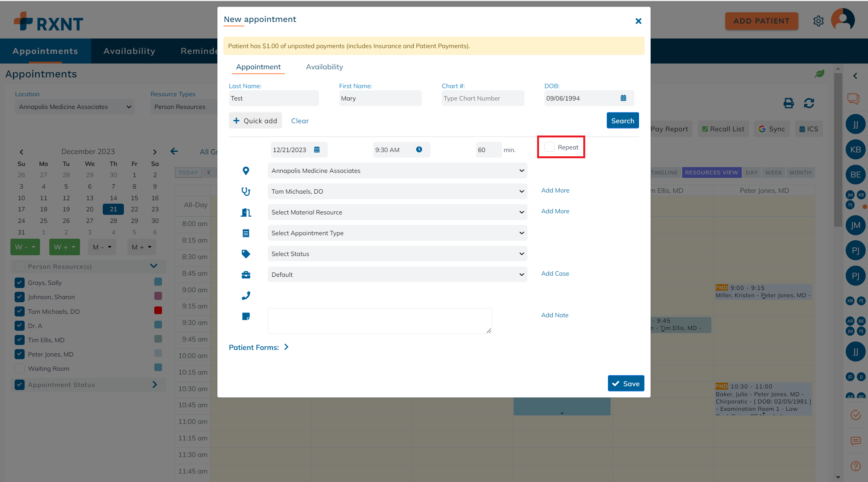Click the Search button

[623, 120]
